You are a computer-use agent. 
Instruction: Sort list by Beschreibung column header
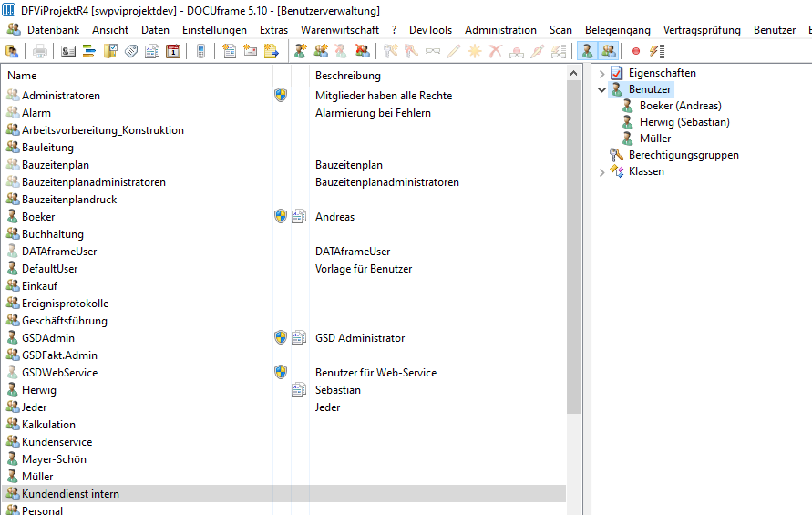pos(438,75)
